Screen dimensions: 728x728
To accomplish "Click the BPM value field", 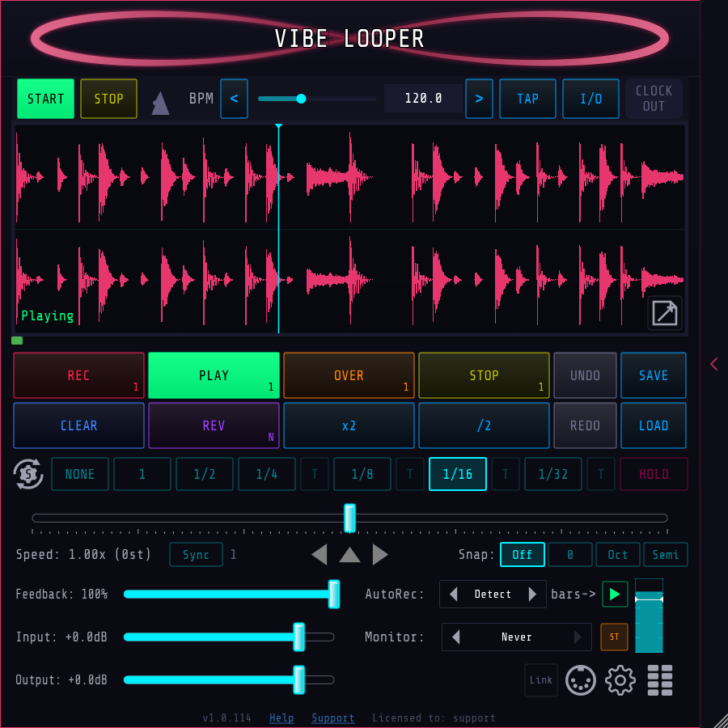I will (423, 99).
